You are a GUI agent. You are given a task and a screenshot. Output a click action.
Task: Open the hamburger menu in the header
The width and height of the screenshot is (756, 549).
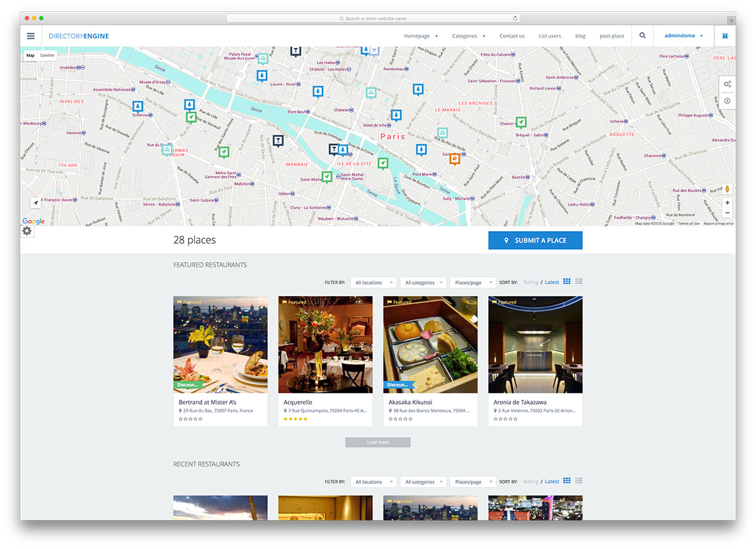tap(30, 36)
